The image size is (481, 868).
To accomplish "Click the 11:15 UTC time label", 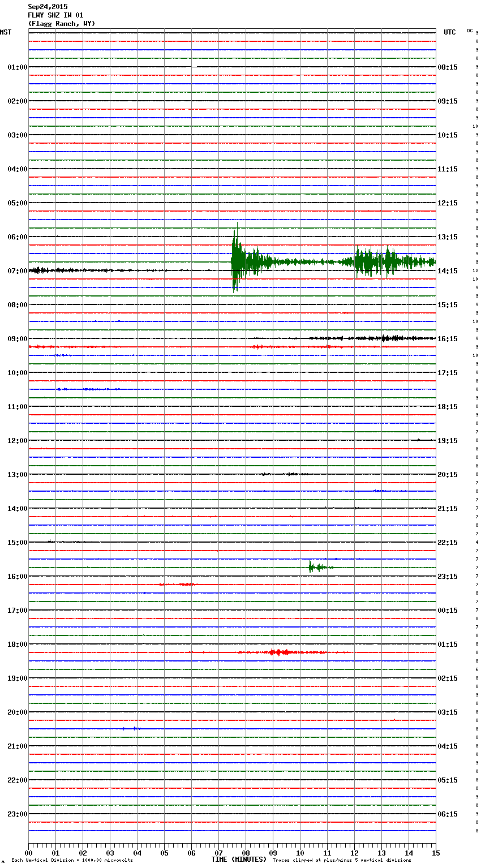I will (x=448, y=169).
